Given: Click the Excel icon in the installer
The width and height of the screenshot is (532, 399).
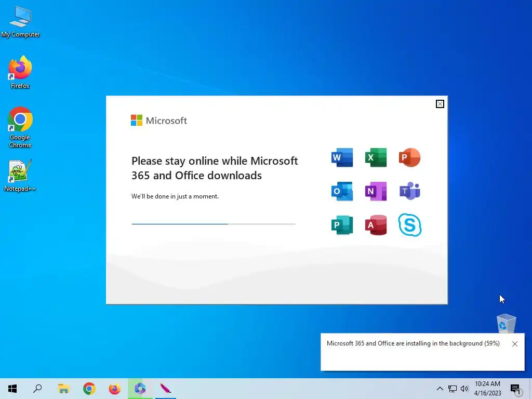Looking at the screenshot, I should pos(376,157).
